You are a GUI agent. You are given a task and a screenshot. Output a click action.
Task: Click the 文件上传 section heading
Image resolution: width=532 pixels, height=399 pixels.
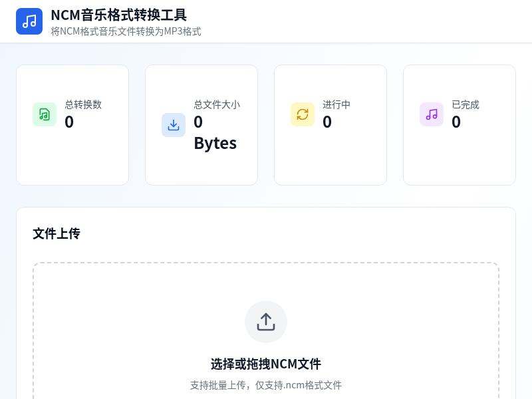(x=57, y=234)
